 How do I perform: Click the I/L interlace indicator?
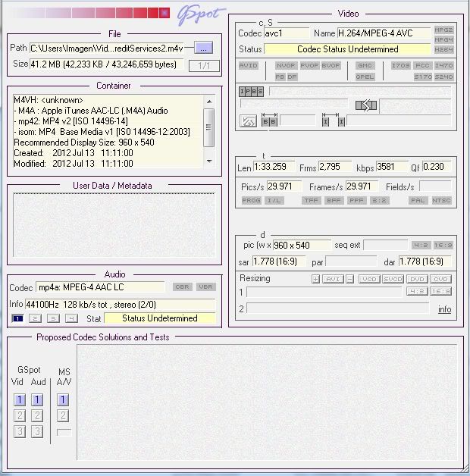click(274, 200)
